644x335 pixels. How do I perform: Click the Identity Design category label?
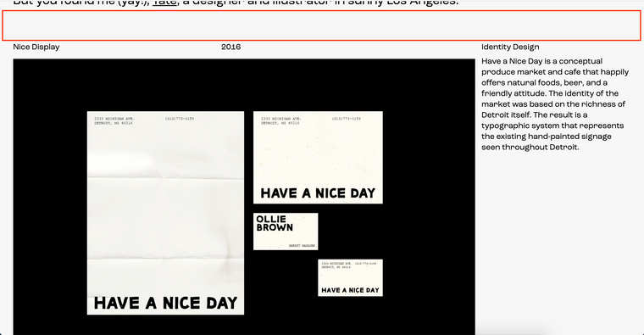pyautogui.click(x=510, y=47)
